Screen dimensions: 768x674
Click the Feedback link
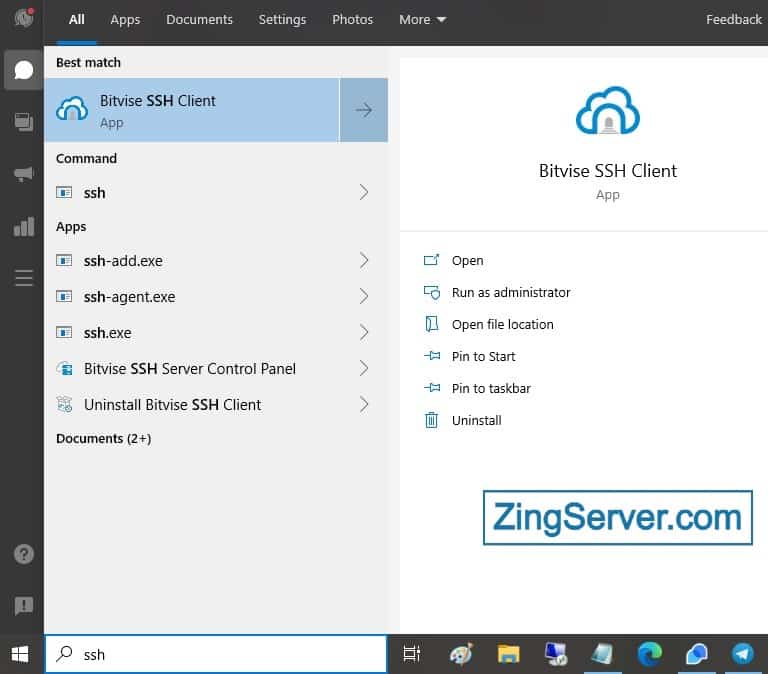coord(734,20)
